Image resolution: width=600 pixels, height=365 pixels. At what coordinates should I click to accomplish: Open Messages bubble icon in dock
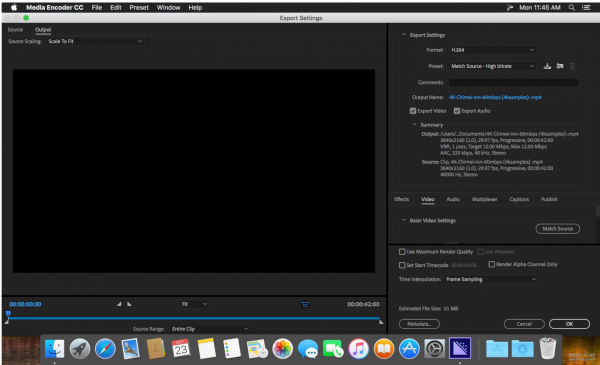pos(308,349)
